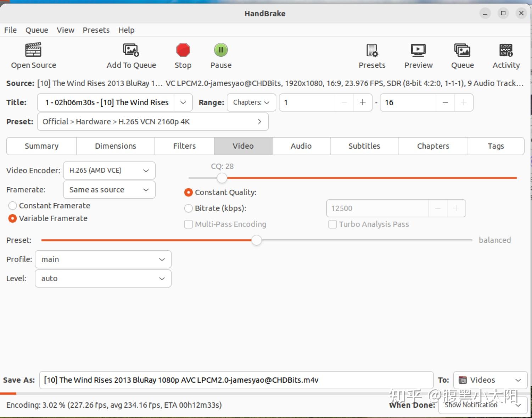Edit the Save As filename field
532x418 pixels.
point(236,380)
